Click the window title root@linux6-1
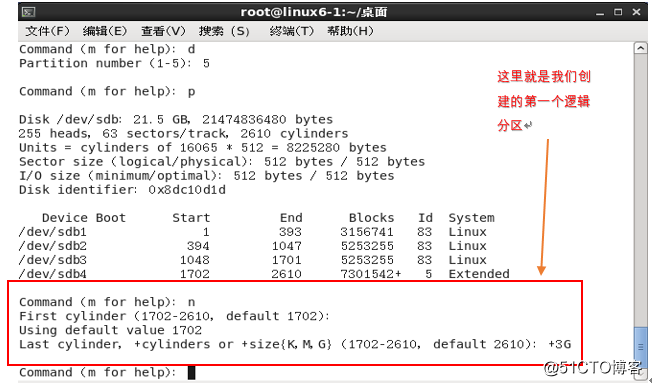 pos(314,12)
